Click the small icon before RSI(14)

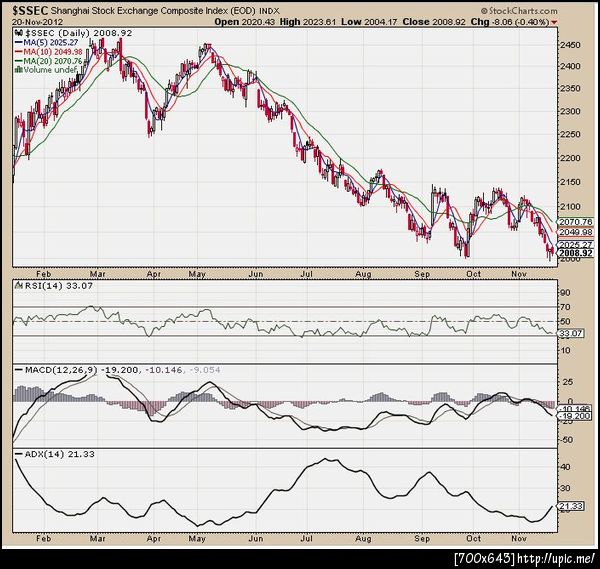point(18,285)
